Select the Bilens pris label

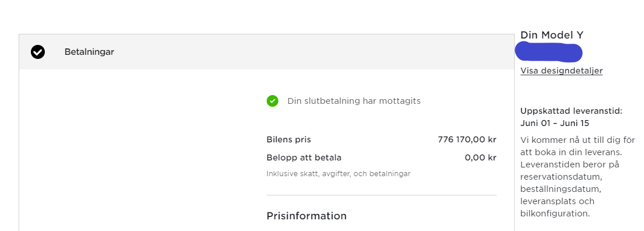289,139
